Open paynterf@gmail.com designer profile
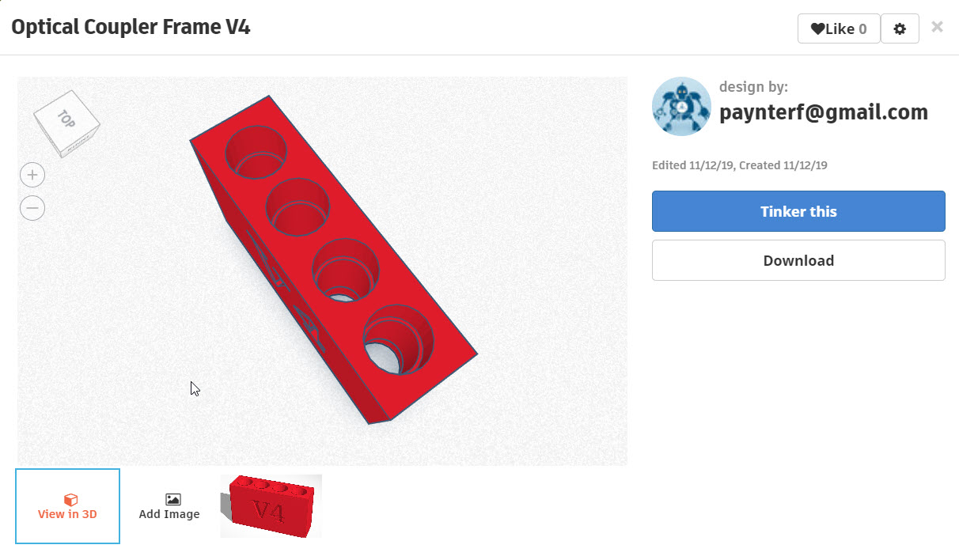The width and height of the screenshot is (959, 560). 824,112
